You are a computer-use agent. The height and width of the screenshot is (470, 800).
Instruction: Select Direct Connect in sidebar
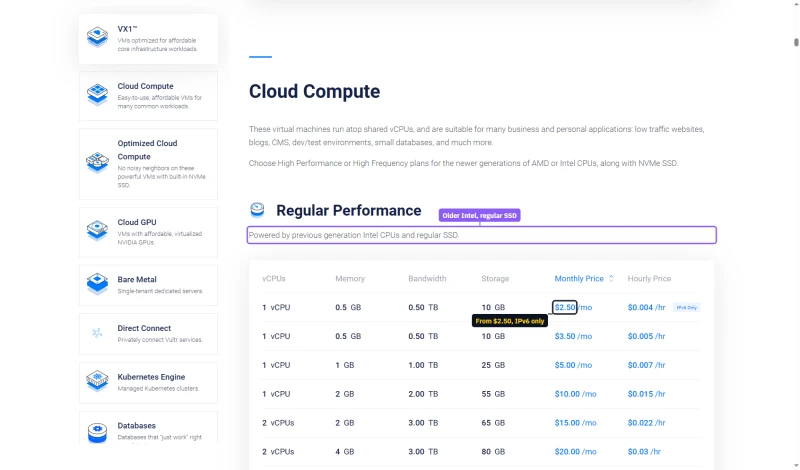148,334
